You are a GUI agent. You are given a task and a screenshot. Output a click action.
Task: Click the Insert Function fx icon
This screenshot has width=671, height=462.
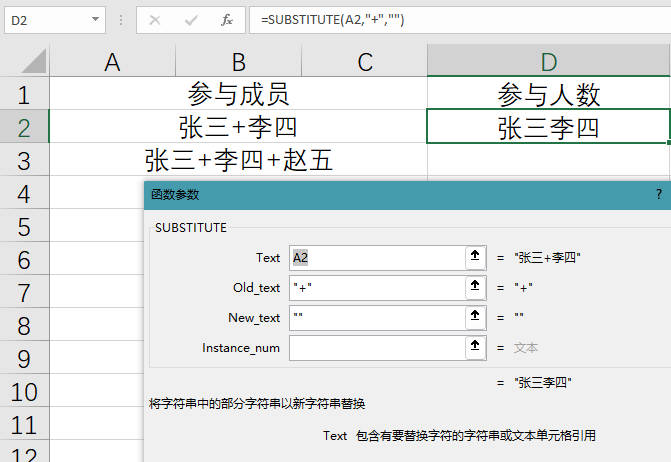point(227,20)
